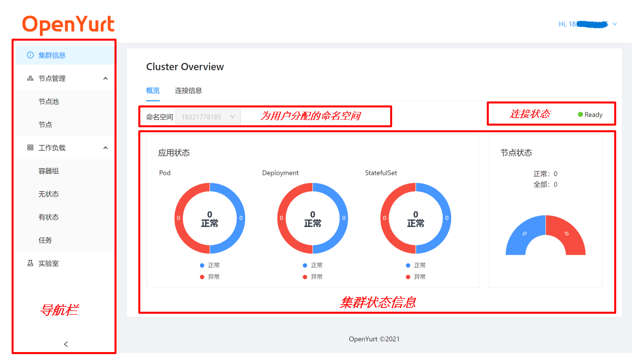Click the Pod chart label

[x=165, y=173]
